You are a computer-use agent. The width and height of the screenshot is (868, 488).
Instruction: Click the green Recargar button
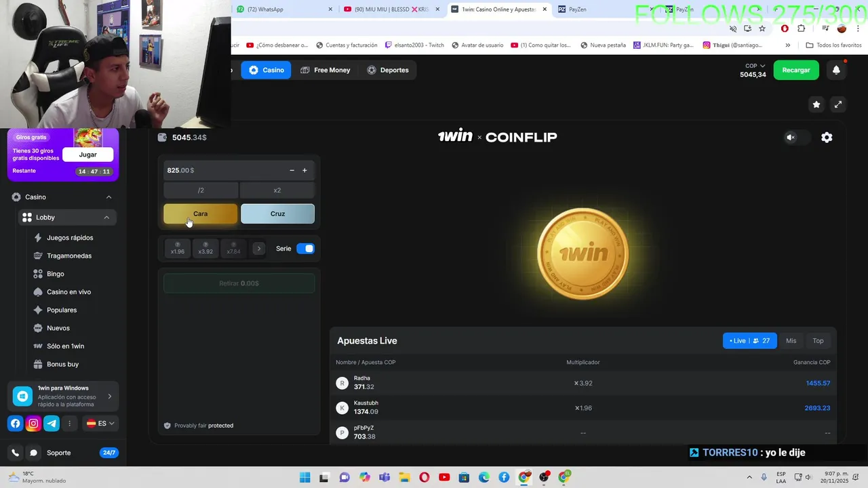[796, 70]
